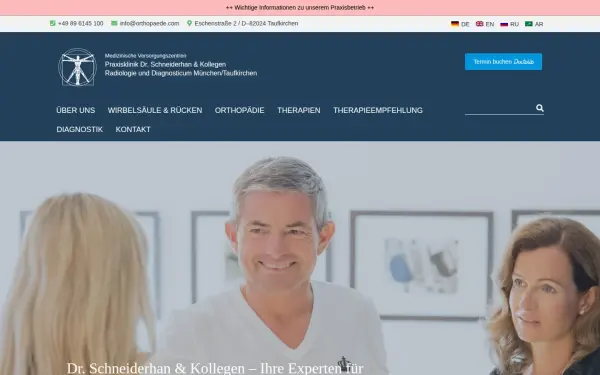Click the Arabic flag icon

[529, 24]
